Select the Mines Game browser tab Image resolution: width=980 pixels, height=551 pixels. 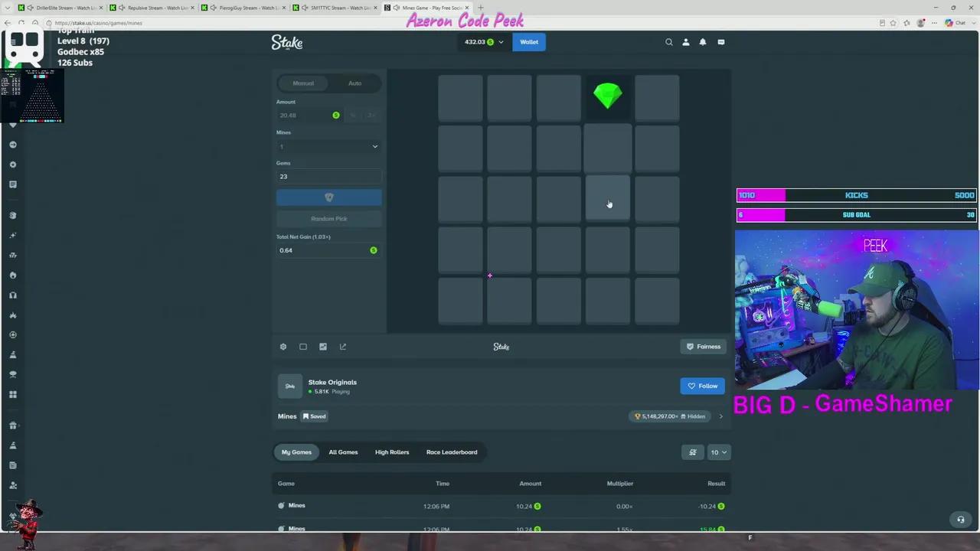[427, 8]
